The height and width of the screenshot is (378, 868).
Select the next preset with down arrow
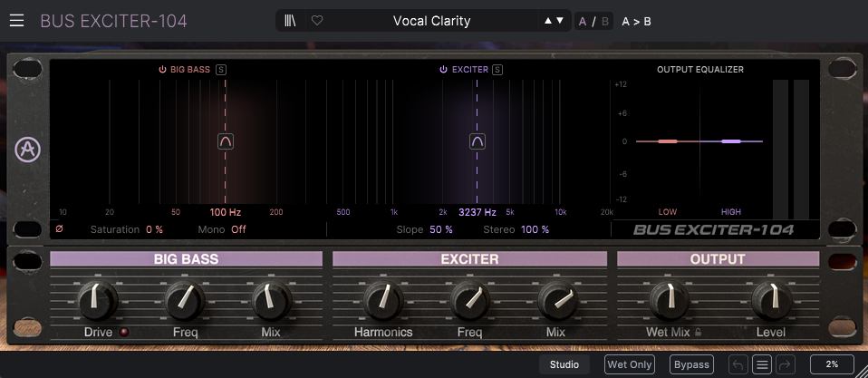click(560, 21)
